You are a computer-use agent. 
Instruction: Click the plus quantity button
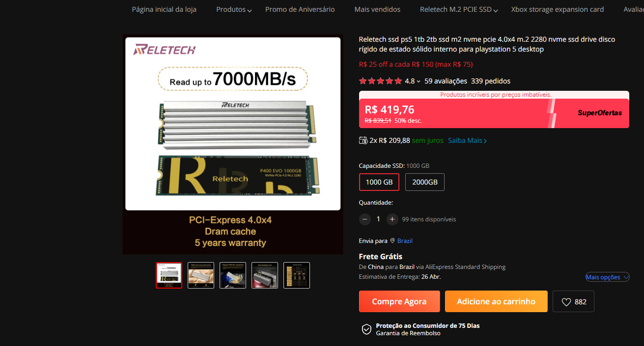(392, 219)
